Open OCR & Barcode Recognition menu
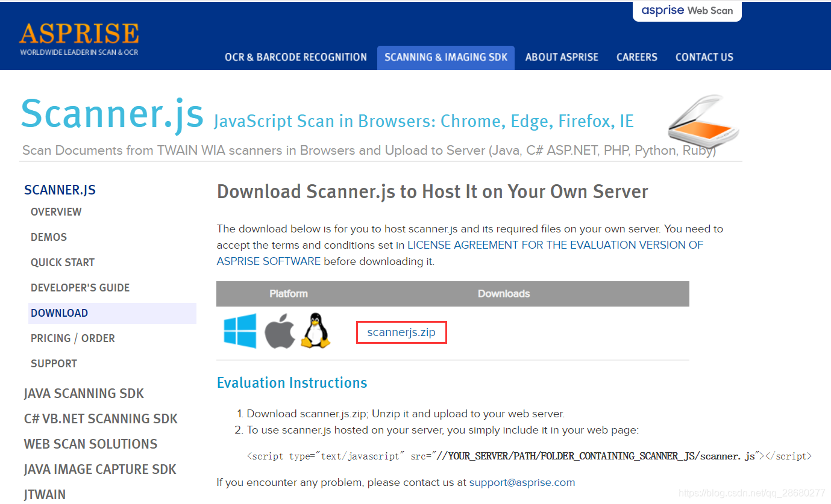The height and width of the screenshot is (504, 831). [x=296, y=57]
